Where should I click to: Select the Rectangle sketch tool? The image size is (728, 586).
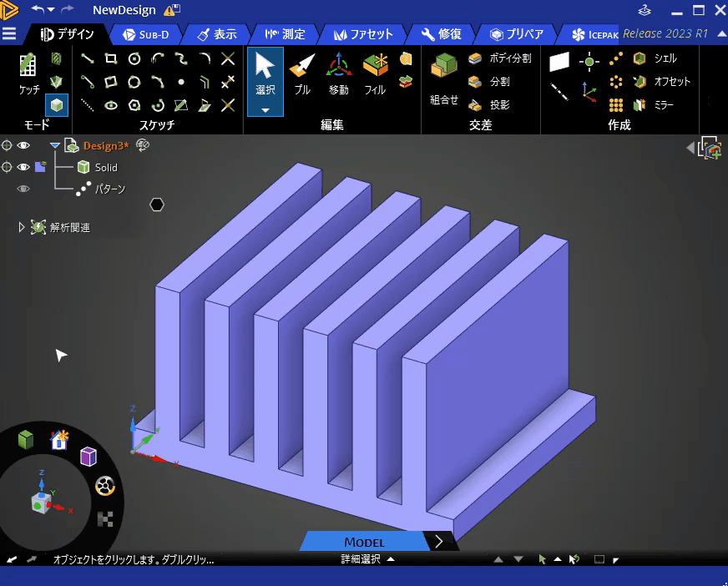coord(111,58)
